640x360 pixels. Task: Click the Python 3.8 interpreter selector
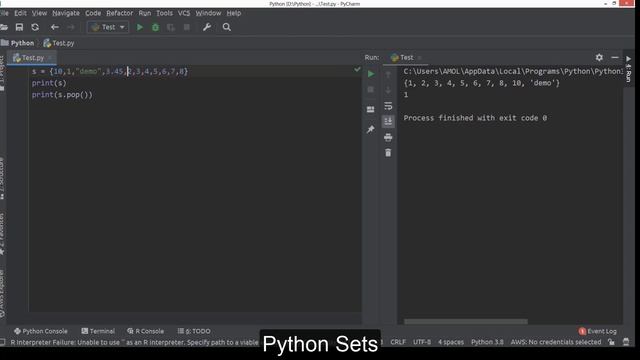click(487, 342)
